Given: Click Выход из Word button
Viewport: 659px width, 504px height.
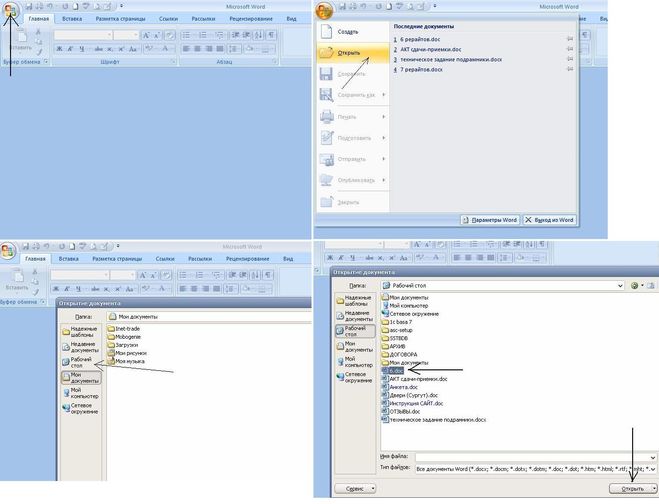Looking at the screenshot, I should 549,220.
